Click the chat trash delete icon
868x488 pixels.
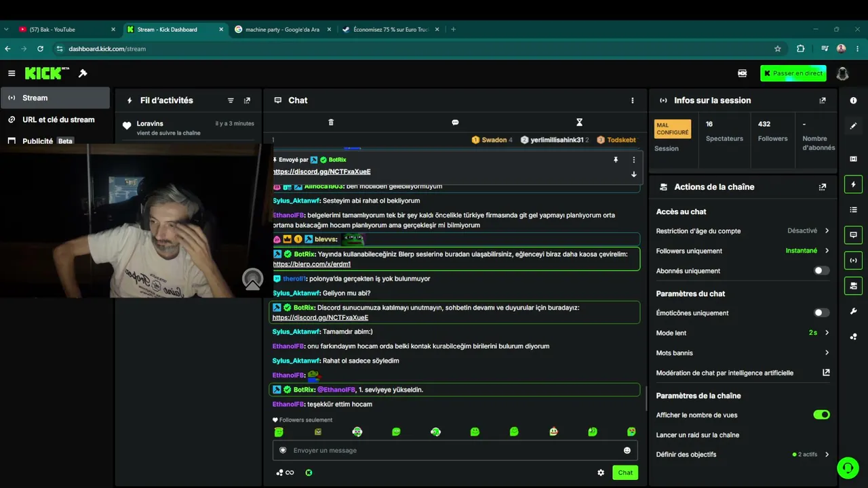(331, 122)
